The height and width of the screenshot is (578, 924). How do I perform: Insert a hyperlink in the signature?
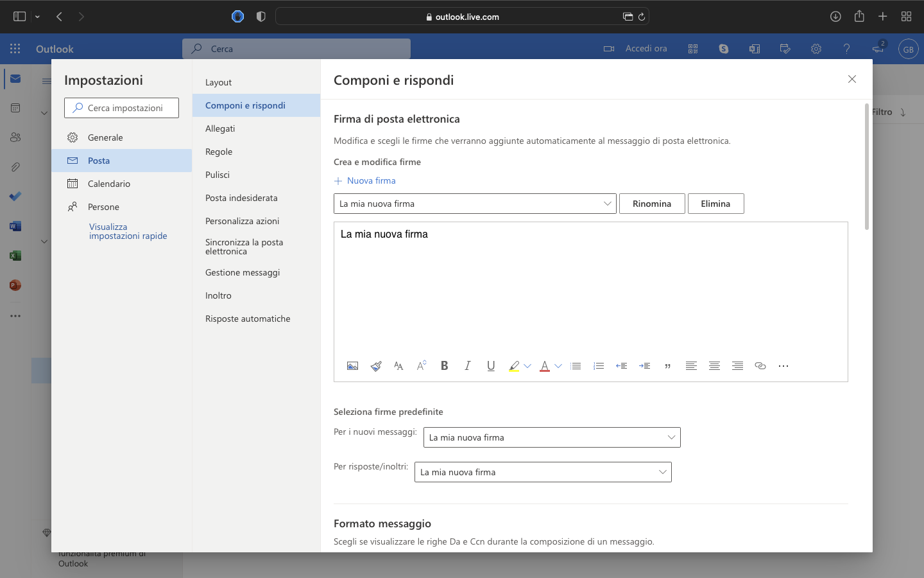tap(760, 366)
